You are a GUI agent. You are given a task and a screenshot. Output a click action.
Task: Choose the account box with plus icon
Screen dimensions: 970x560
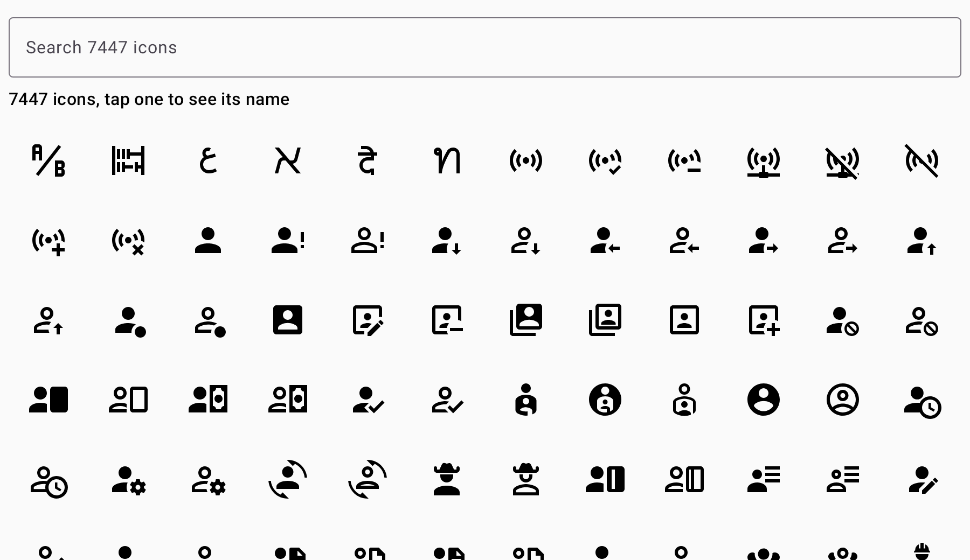pyautogui.click(x=764, y=320)
